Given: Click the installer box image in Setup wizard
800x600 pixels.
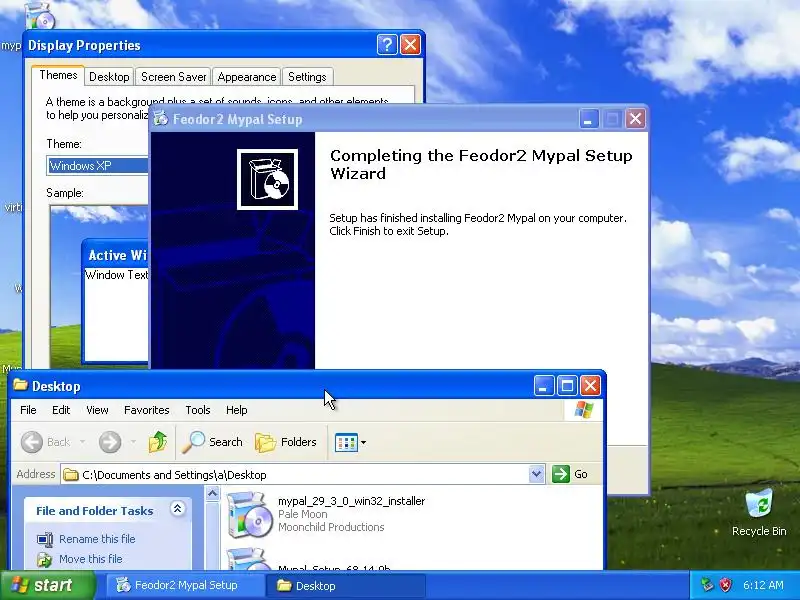Looking at the screenshot, I should click(x=267, y=179).
